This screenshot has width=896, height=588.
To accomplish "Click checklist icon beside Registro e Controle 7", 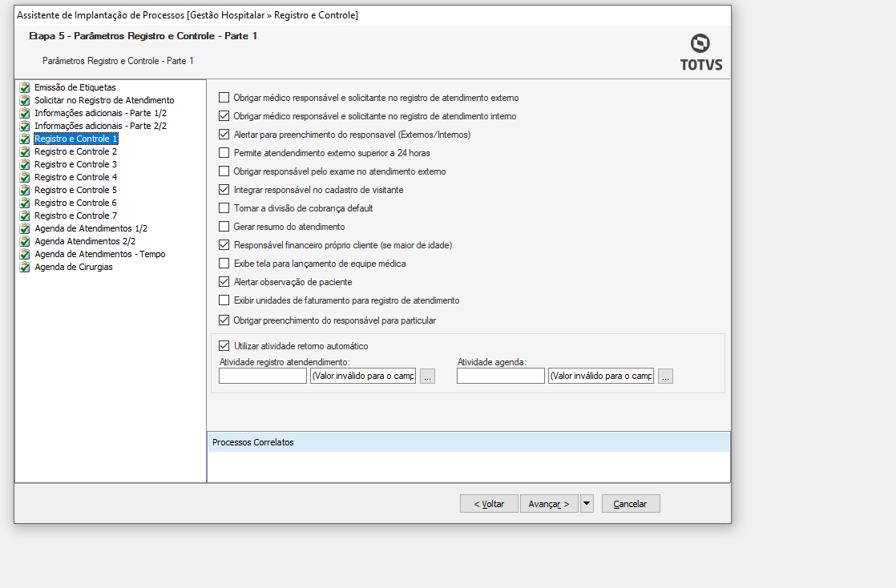I will pos(25,215).
